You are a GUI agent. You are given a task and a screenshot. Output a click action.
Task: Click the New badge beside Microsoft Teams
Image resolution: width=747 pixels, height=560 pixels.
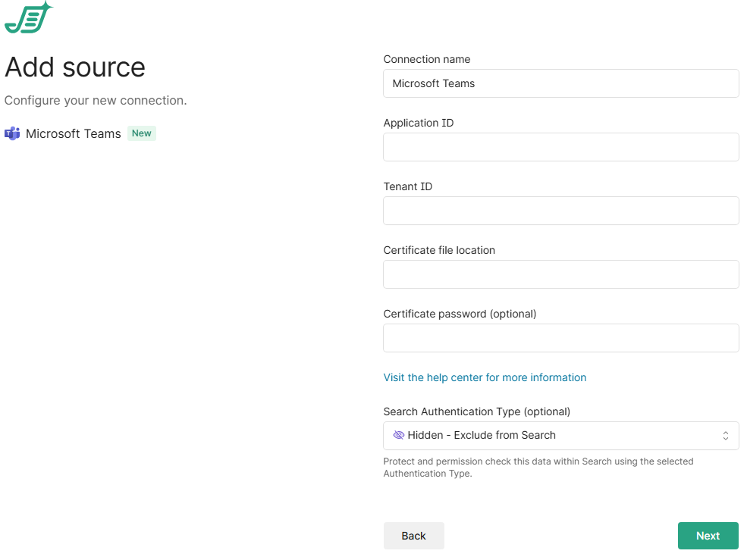point(142,133)
